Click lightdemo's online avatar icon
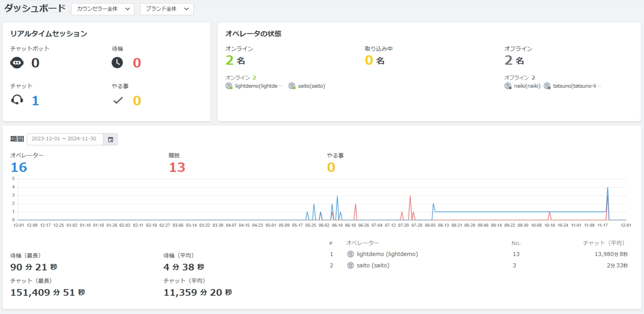Screen dimensions: 644x314 [229, 86]
